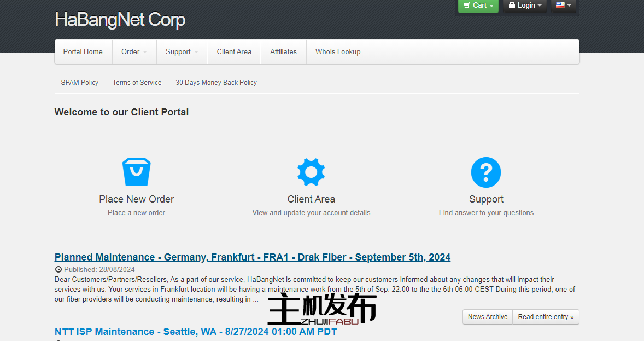Click the News Archive button
Screen dimensions: 644x341
(488, 317)
